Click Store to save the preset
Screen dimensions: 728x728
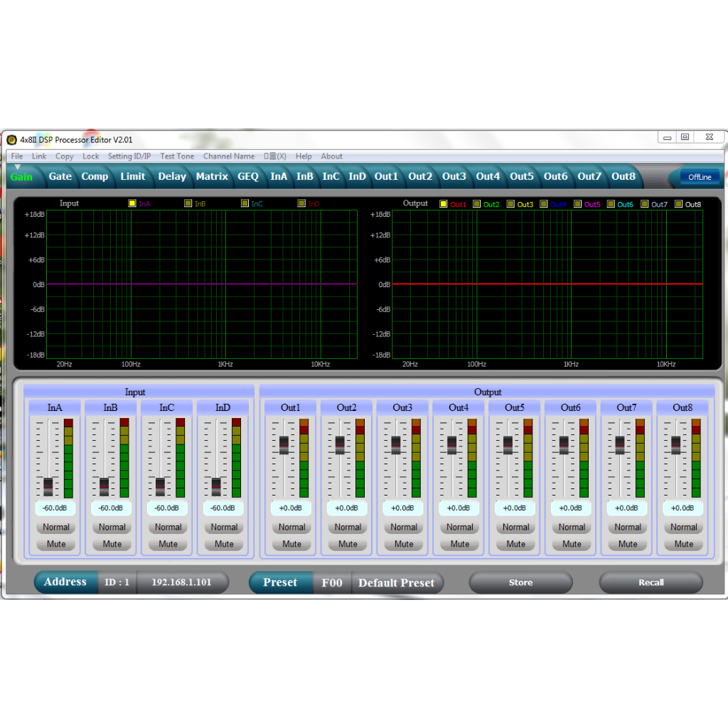pos(520,582)
